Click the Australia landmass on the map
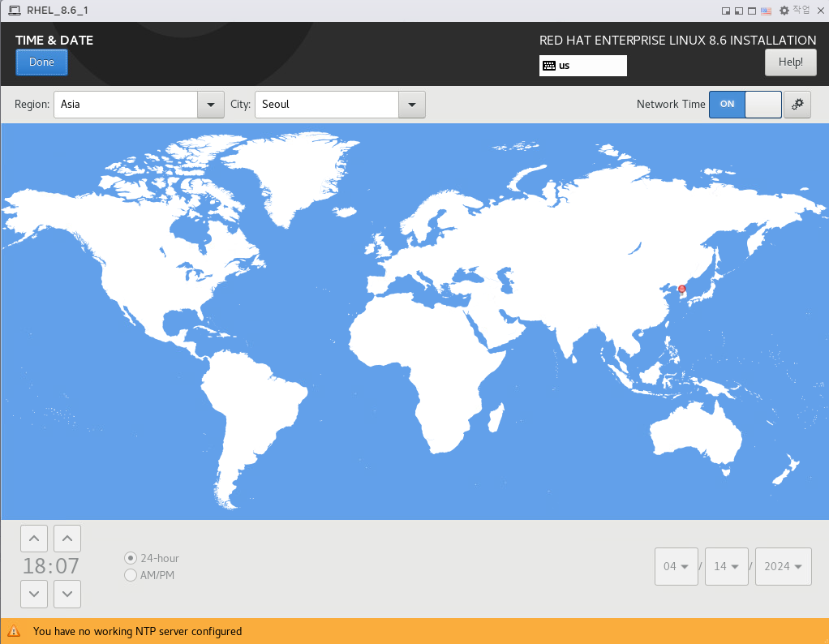Image resolution: width=829 pixels, height=644 pixels. click(695, 434)
